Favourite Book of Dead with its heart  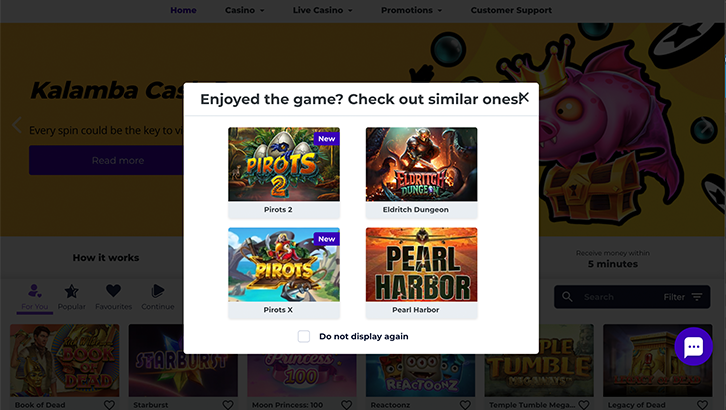[109, 405]
